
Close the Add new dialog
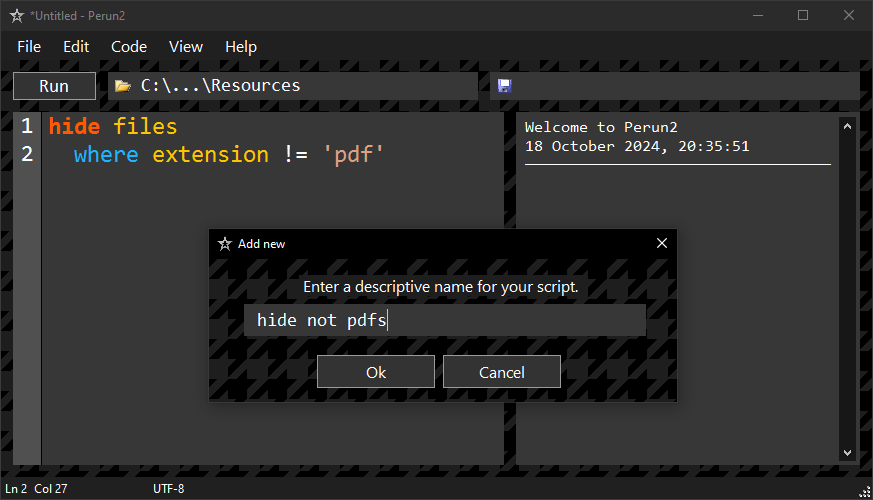(x=661, y=243)
